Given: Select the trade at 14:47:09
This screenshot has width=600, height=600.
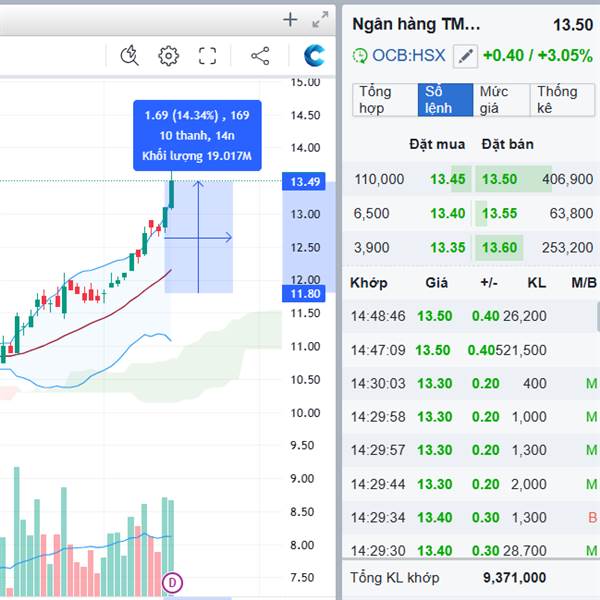Looking at the screenshot, I should (x=471, y=350).
